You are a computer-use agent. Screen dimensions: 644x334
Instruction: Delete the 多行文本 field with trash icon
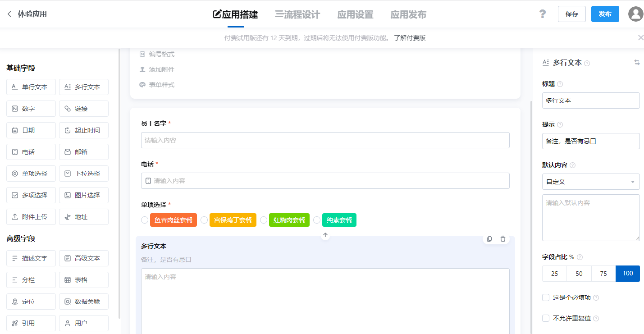502,238
